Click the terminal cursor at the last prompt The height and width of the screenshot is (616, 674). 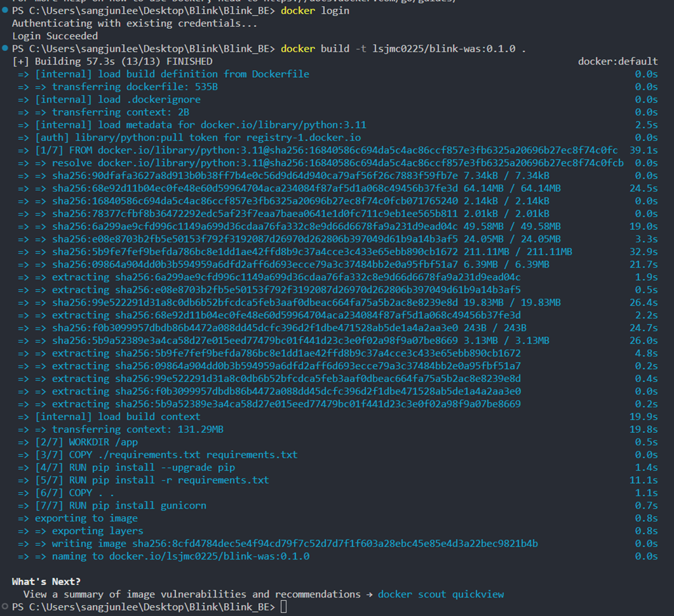coord(283,606)
